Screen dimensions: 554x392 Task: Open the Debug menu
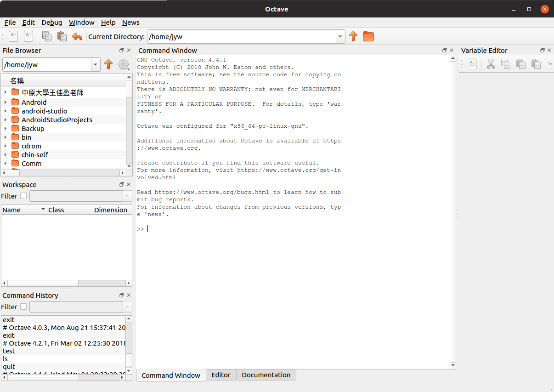pos(51,23)
